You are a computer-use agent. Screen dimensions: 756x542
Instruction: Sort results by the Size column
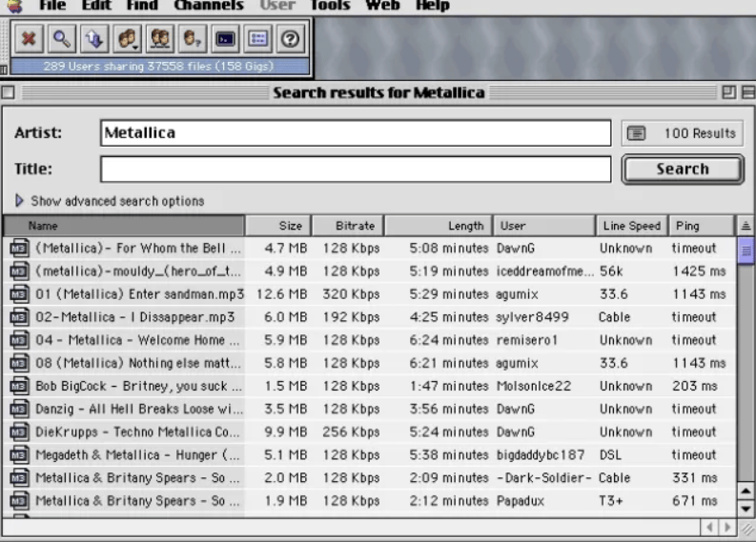click(x=278, y=226)
